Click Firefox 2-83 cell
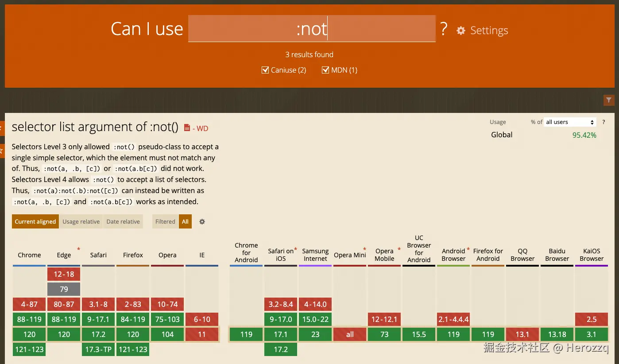This screenshot has height=364, width=619. point(133,304)
